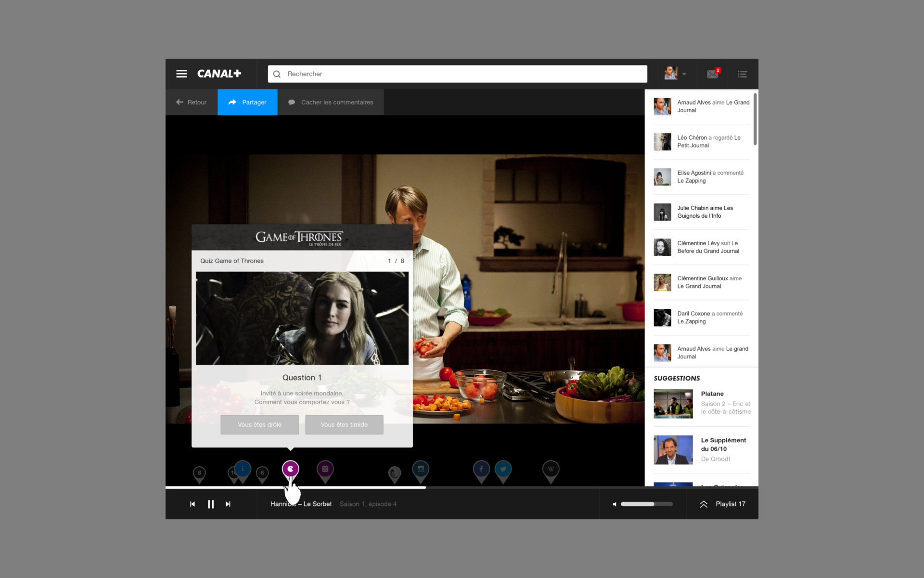This screenshot has width=924, height=578.
Task: Open the mail inbox with 2 notifications
Action: pyautogui.click(x=713, y=74)
